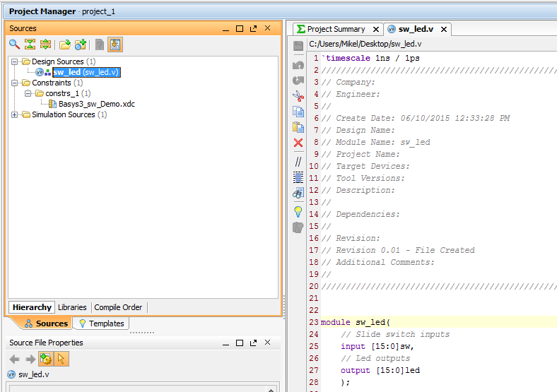Click the Add Sources plus icon
The height and width of the screenshot is (392, 557).
(81, 44)
